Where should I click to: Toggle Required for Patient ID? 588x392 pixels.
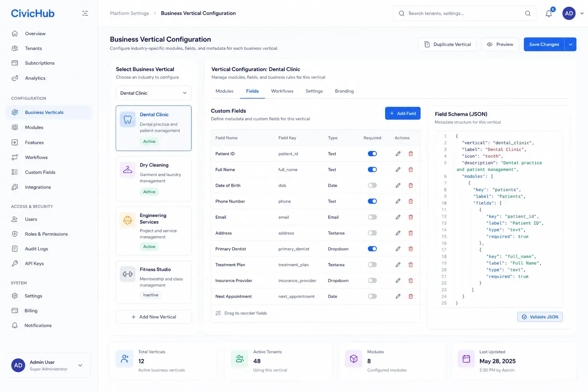tap(372, 154)
